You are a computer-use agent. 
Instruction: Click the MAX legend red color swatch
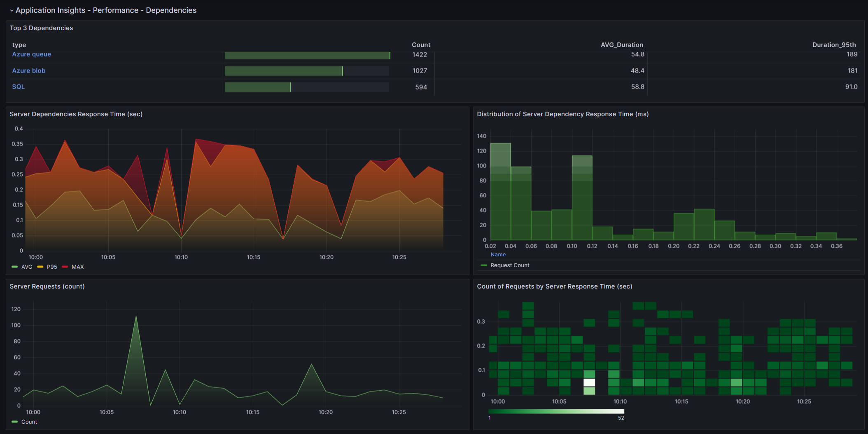coord(65,267)
